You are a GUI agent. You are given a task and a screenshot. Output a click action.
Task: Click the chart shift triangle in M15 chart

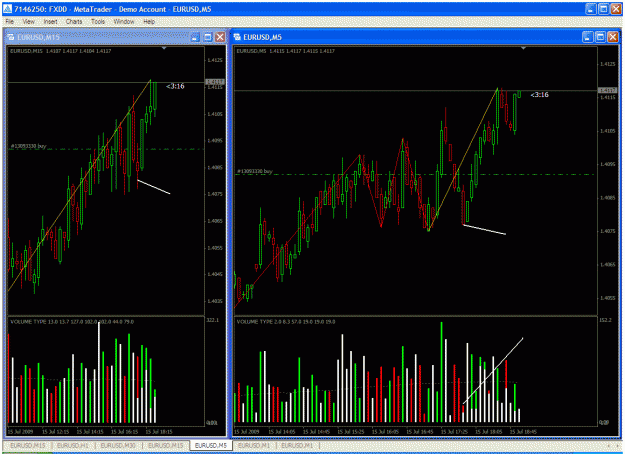(x=164, y=48)
